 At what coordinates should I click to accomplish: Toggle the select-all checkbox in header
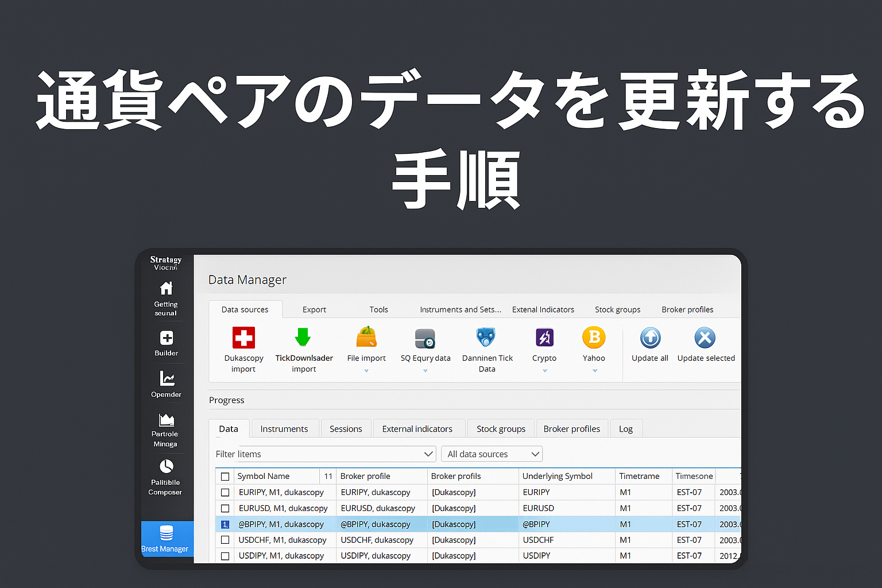tap(225, 477)
